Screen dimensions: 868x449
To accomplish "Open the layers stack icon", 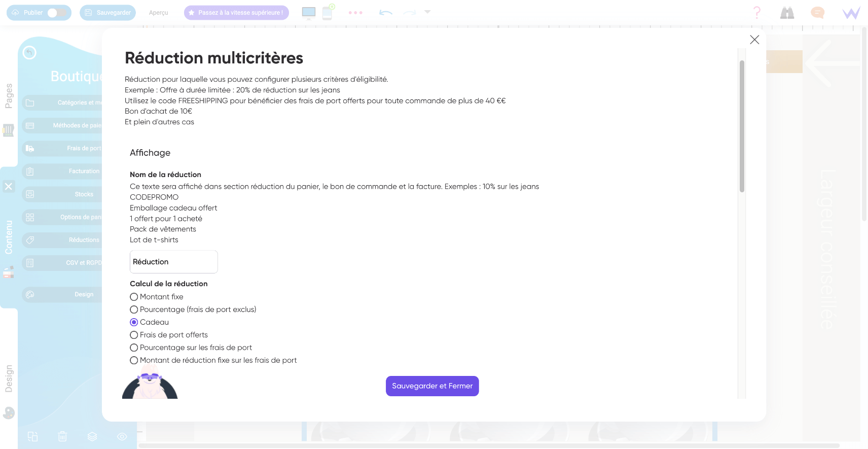I will [92, 436].
